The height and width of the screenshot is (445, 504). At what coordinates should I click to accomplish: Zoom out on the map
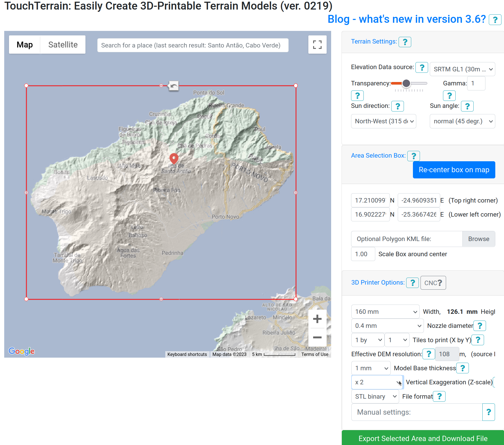(x=317, y=337)
